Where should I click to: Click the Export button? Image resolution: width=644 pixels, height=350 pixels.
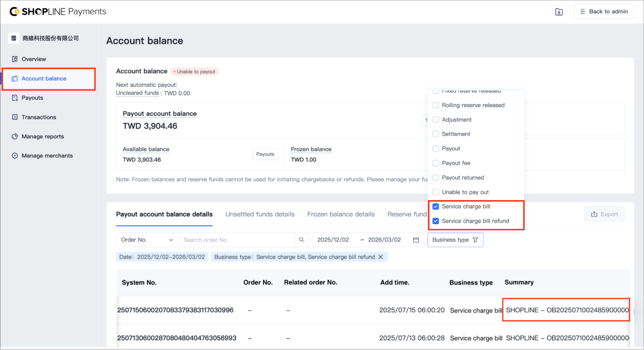point(604,214)
